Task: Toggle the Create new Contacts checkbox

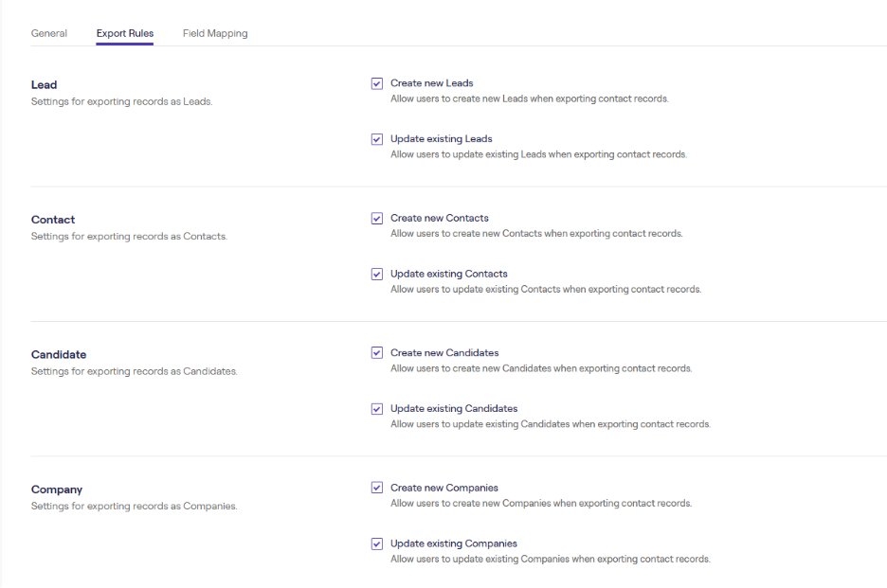Action: [377, 219]
